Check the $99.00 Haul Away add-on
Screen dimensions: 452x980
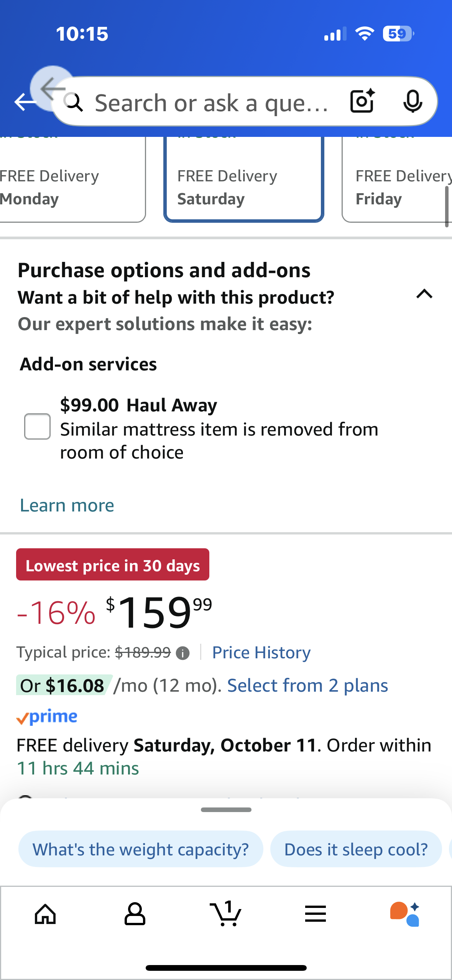coord(37,426)
